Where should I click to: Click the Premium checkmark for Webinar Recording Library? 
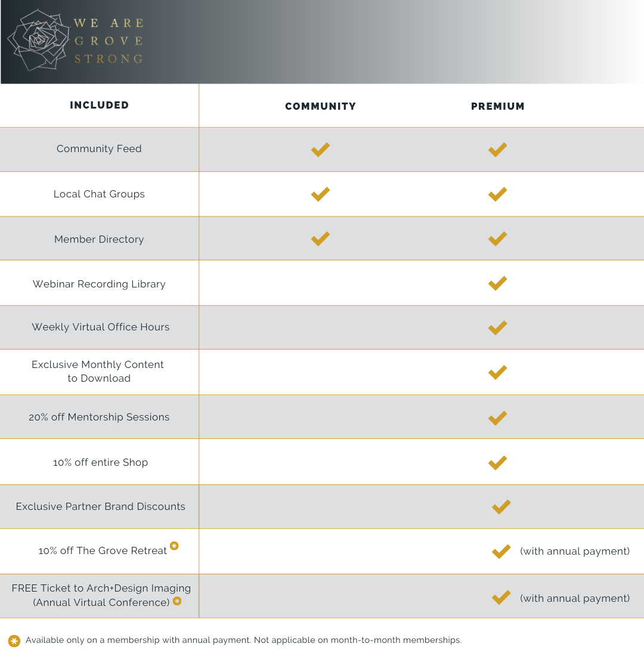497,283
